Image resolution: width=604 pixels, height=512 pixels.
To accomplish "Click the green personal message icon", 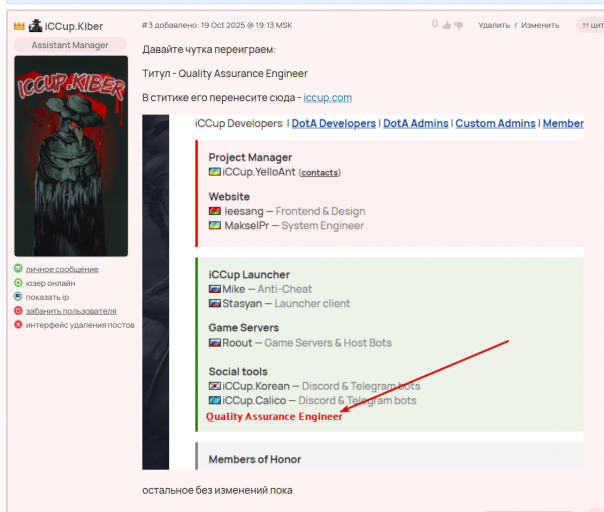I will (18, 268).
